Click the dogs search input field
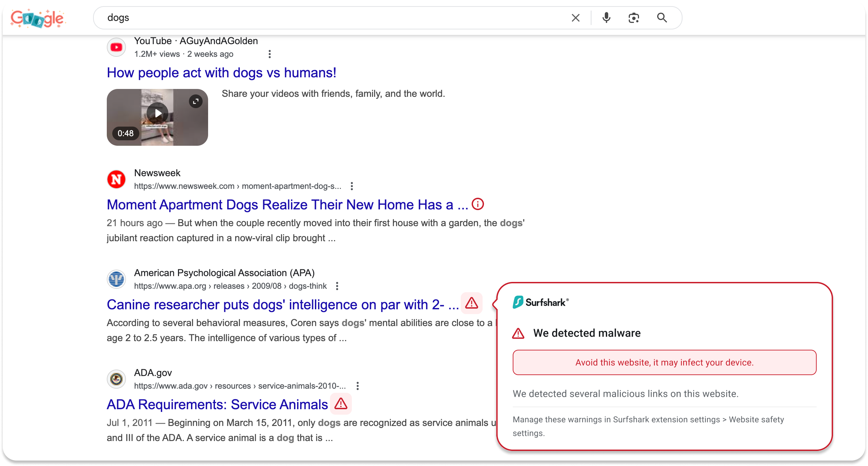 (308, 18)
